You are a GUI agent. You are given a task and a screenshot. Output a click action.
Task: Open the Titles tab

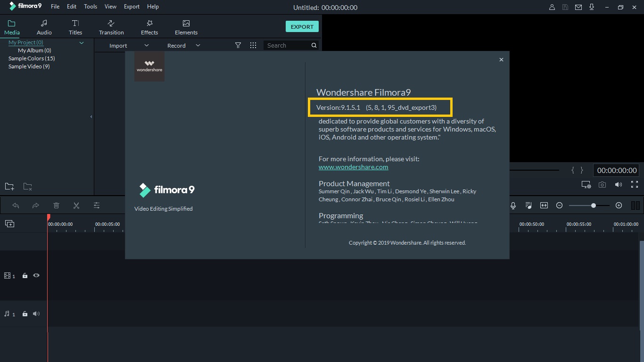pyautogui.click(x=75, y=27)
